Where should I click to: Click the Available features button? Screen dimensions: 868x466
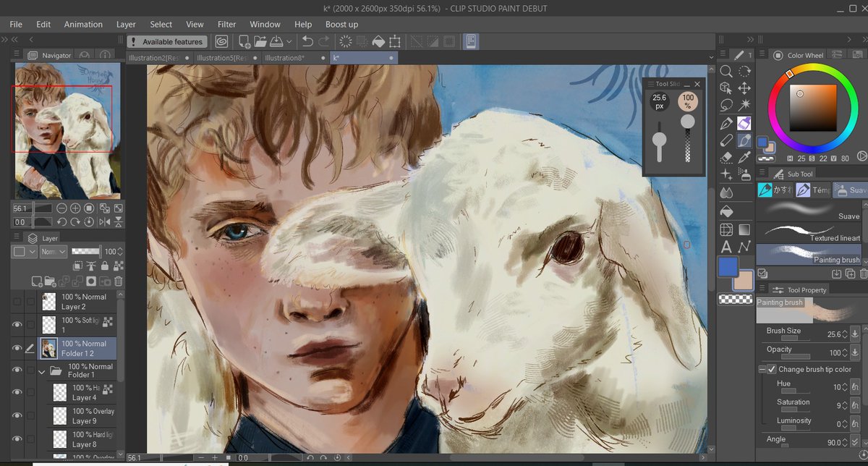(x=168, y=41)
